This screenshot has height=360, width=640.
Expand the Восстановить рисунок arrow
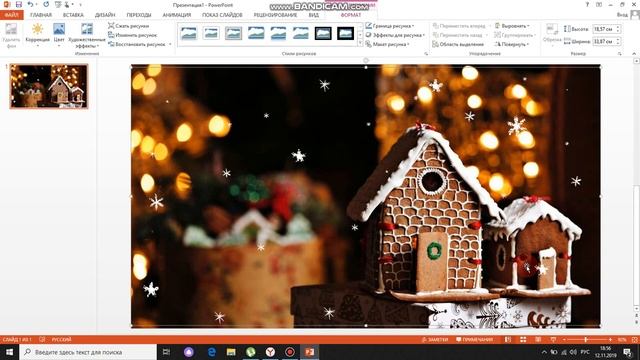pyautogui.click(x=170, y=44)
